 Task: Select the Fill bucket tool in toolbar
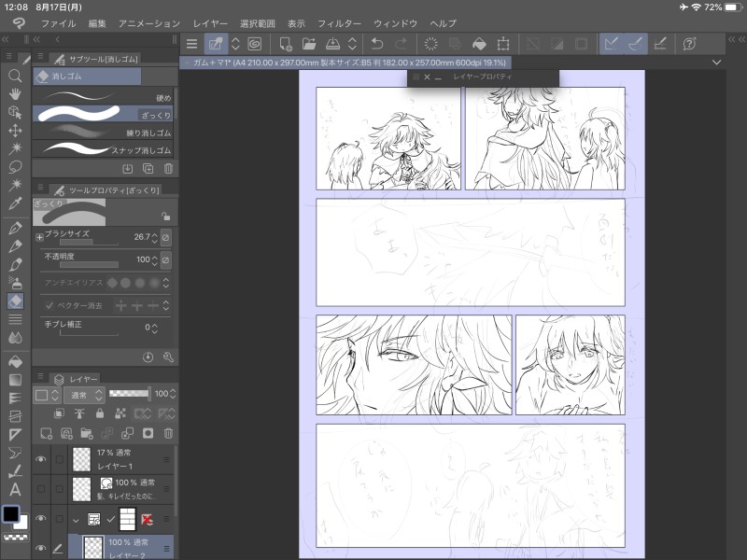15,362
